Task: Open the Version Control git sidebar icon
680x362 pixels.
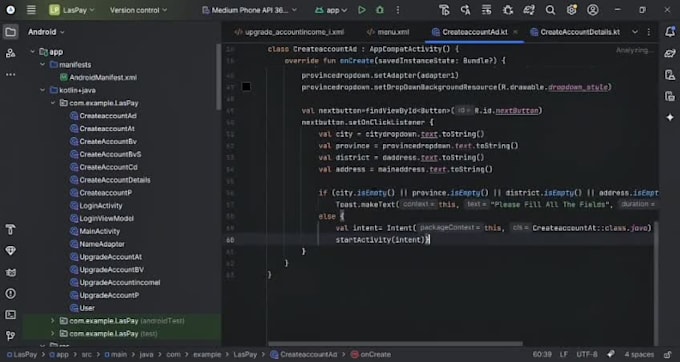Action: (10, 336)
